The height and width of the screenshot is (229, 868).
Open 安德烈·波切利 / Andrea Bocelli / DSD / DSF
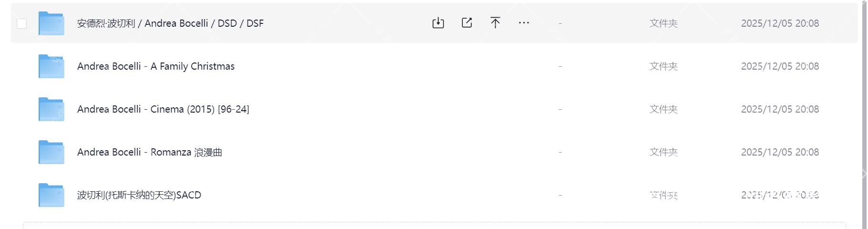click(170, 23)
